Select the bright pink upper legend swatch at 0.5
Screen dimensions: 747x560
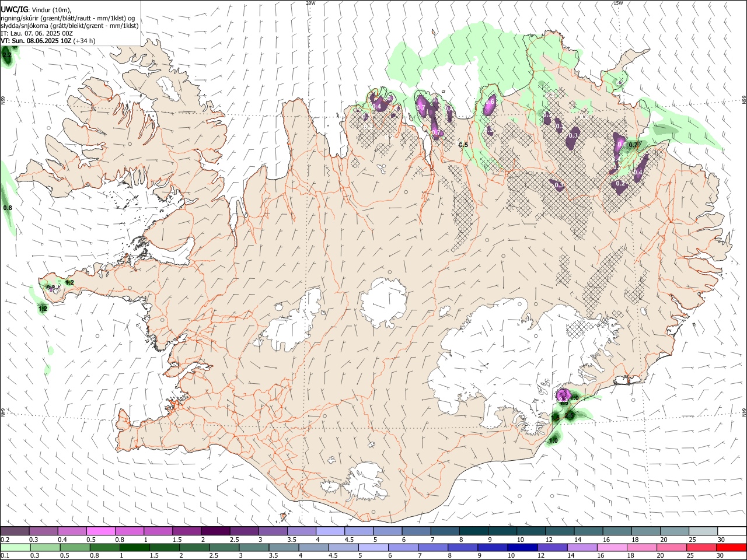(x=101, y=531)
